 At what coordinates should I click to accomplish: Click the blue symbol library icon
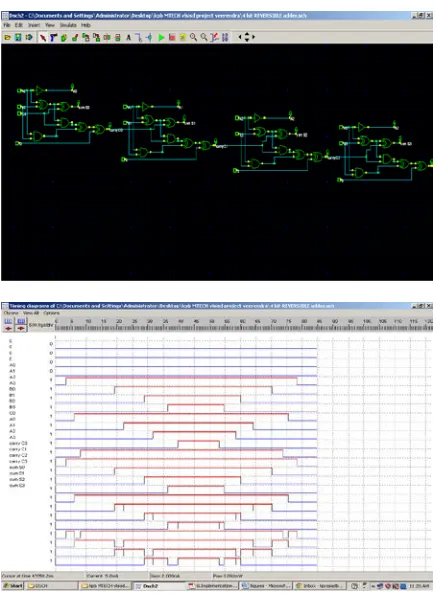pyautogui.click(x=225, y=37)
